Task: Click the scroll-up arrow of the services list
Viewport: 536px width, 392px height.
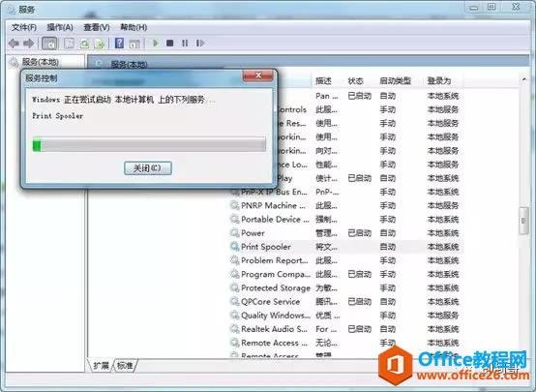Action: tap(523, 80)
